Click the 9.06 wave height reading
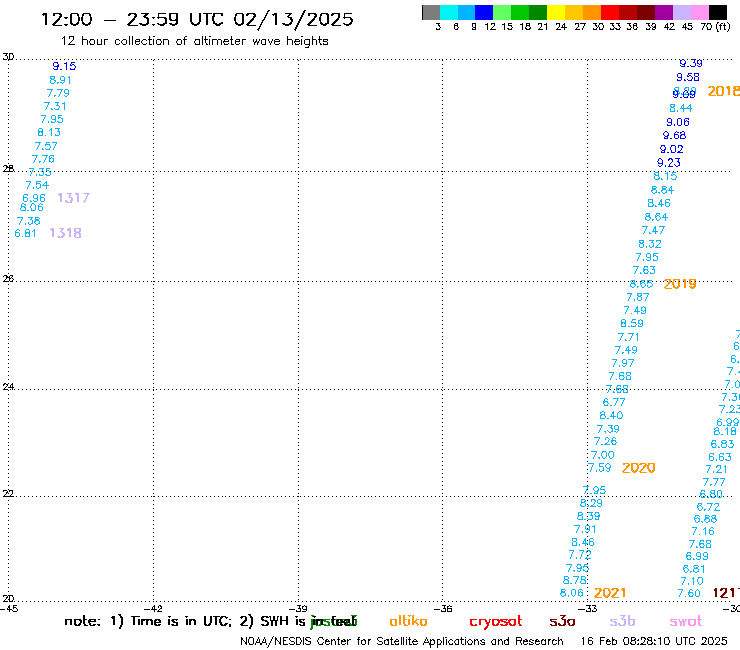 (x=678, y=122)
